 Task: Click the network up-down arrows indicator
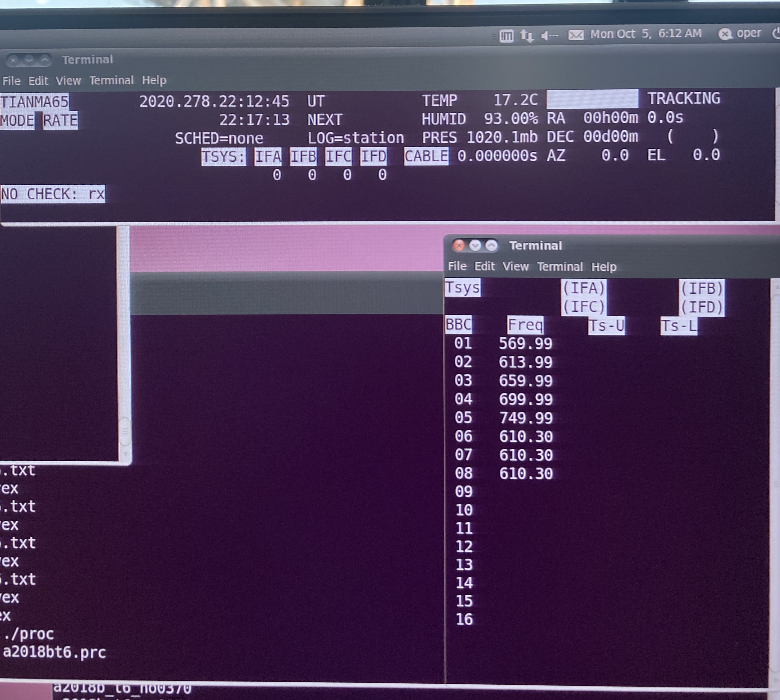[526, 36]
